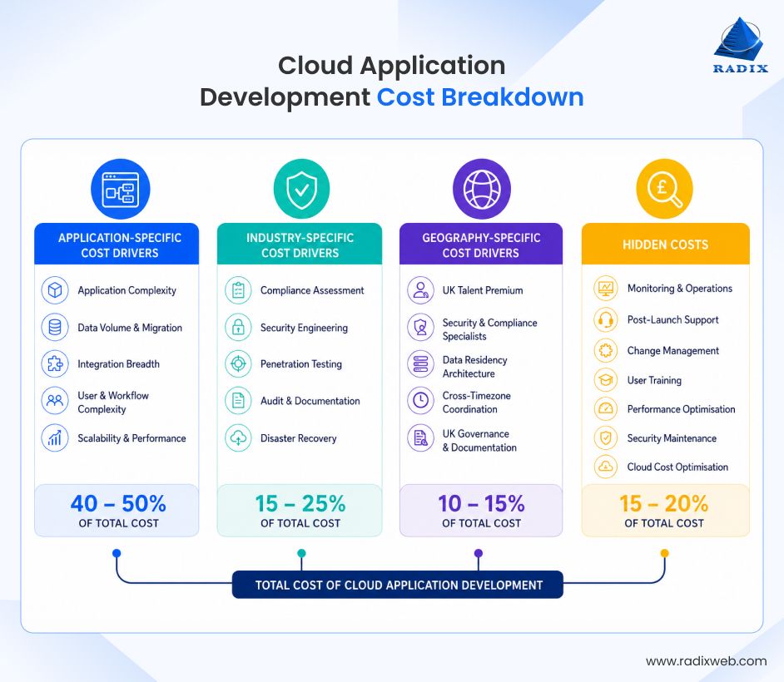Click the purple globe circle icon
The width and height of the screenshot is (784, 682).
[x=482, y=189]
